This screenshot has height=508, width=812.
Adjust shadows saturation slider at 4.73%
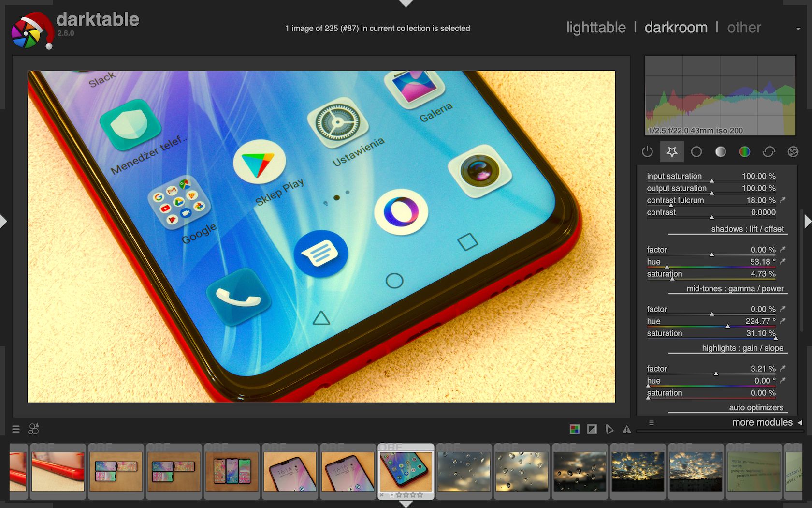point(711,274)
